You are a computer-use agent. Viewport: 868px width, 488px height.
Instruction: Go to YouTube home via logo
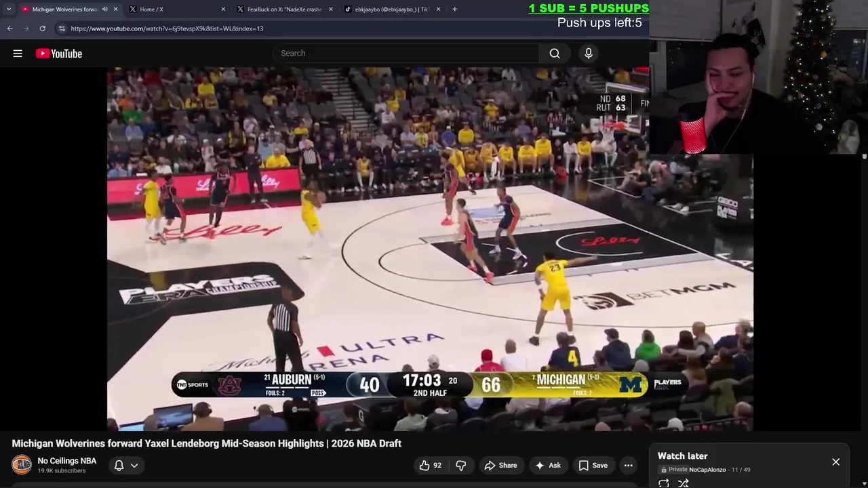59,54
